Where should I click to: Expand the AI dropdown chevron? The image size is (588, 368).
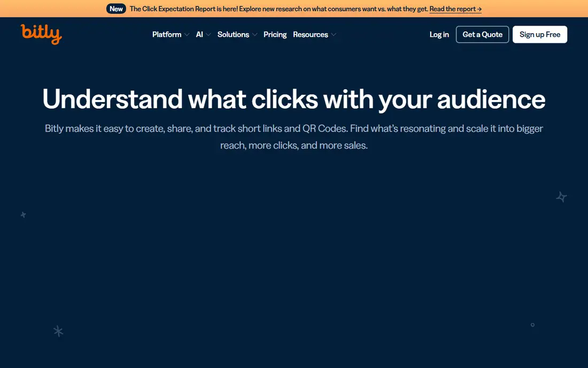pos(208,35)
